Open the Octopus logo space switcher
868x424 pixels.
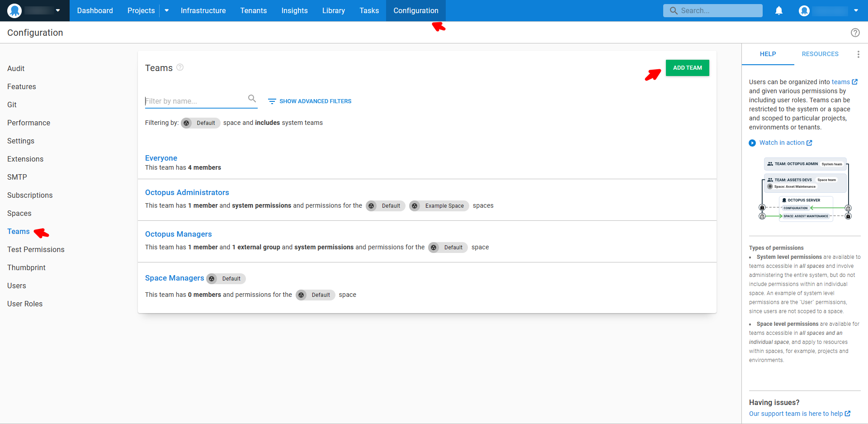pos(14,10)
